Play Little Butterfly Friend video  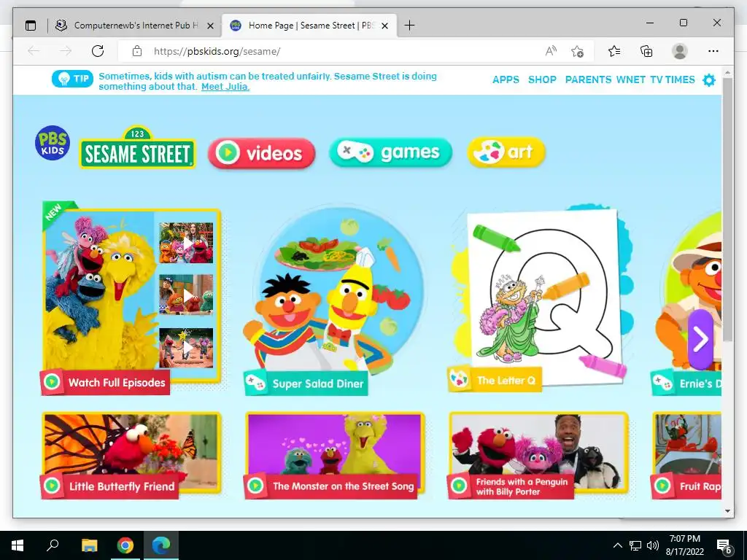tap(131, 456)
